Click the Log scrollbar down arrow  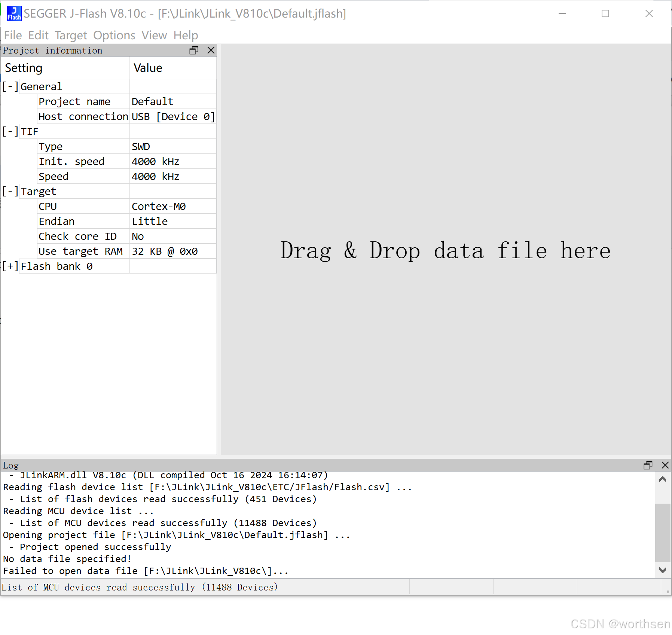[663, 570]
